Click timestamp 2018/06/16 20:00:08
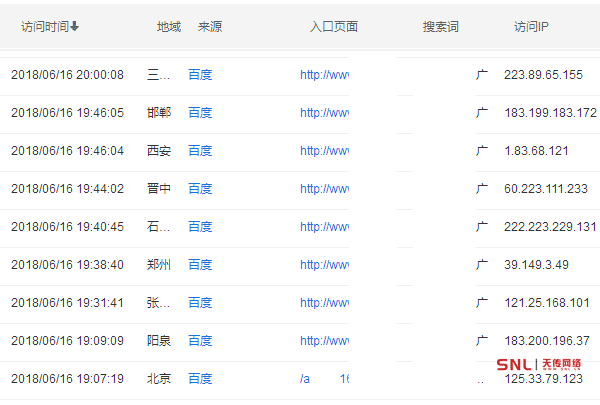This screenshot has height=405, width=600. click(x=67, y=75)
